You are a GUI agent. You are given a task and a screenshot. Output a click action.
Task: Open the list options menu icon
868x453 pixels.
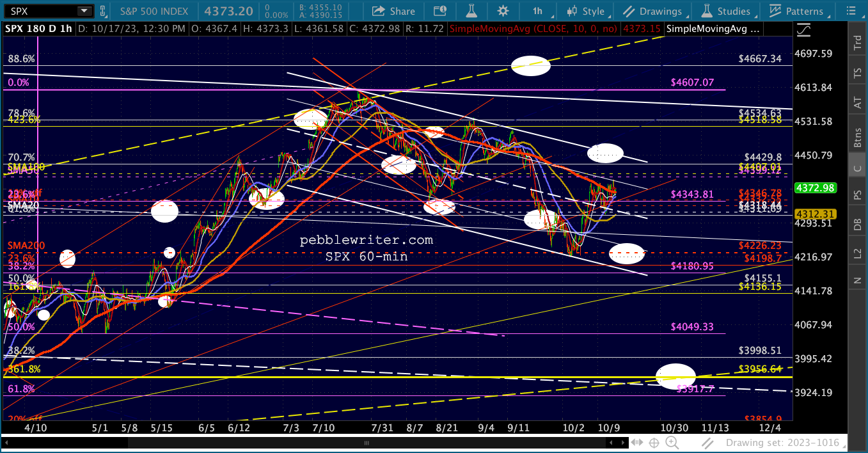point(852,11)
